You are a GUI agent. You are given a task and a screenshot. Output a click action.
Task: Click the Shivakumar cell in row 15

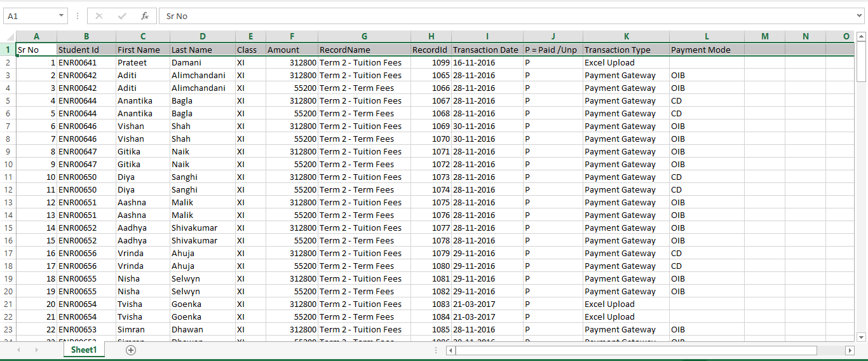(203, 228)
